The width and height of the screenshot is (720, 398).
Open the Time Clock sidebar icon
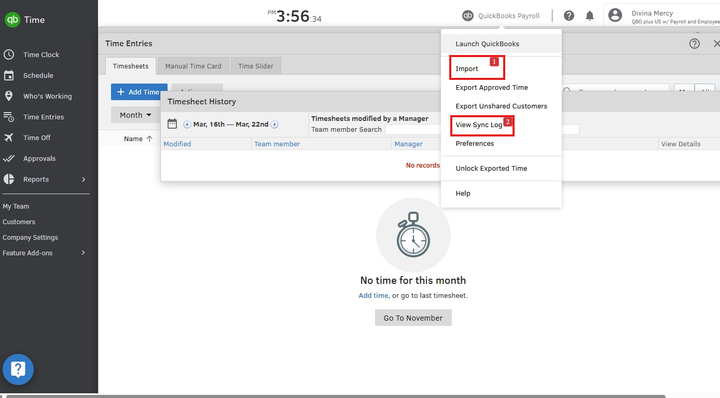click(x=9, y=55)
